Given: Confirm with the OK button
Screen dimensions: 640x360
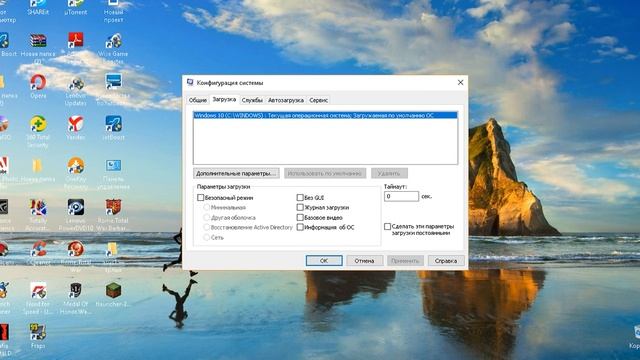Looking at the screenshot, I should pyautogui.click(x=324, y=260).
